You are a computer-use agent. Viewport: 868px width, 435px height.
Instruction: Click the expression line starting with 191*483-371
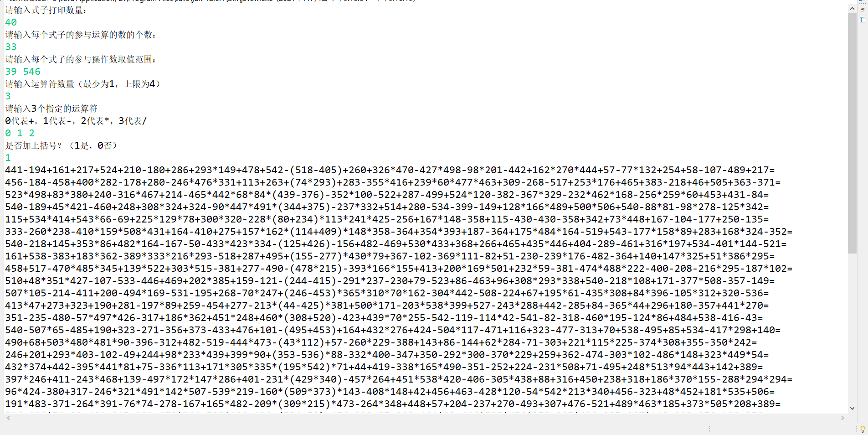(393, 404)
